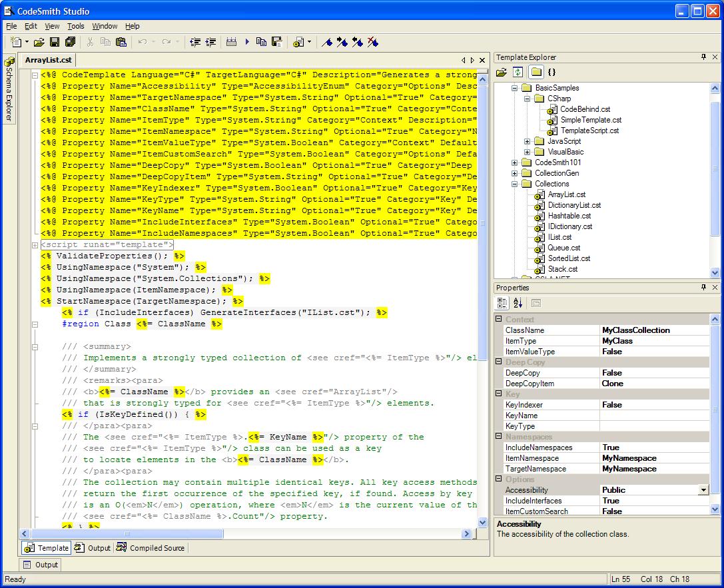Screen dimensions: 724x588
Task: Expand the VisualBasic folder node
Action: click(x=527, y=152)
